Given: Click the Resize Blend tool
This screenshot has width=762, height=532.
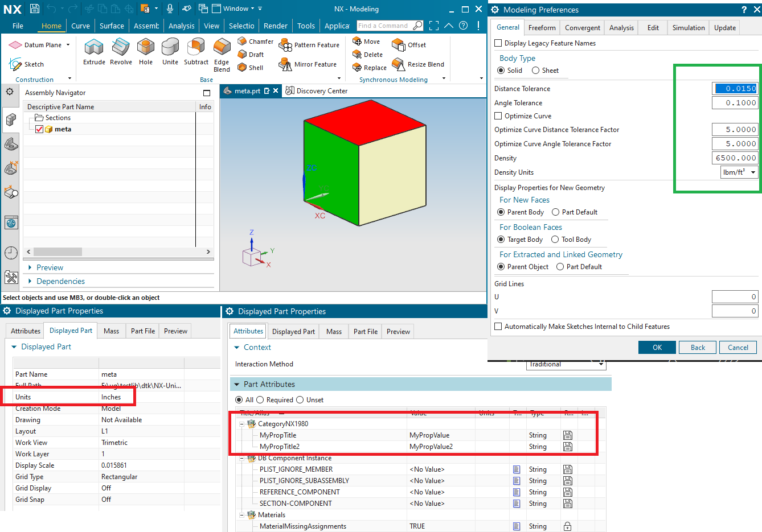Looking at the screenshot, I should pos(418,64).
